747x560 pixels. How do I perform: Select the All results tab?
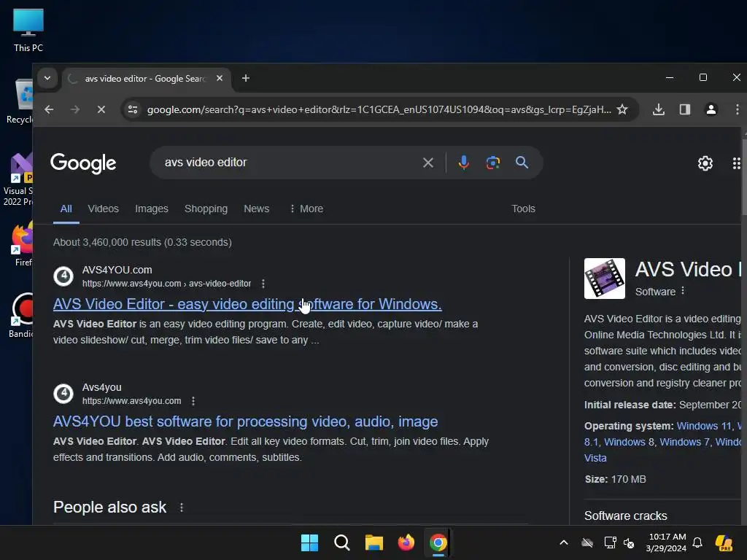66,209
